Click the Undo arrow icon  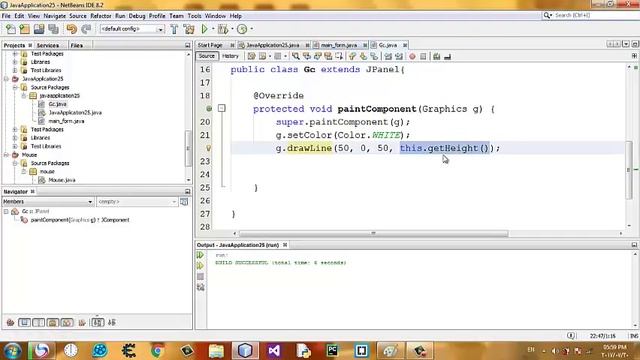(71, 29)
